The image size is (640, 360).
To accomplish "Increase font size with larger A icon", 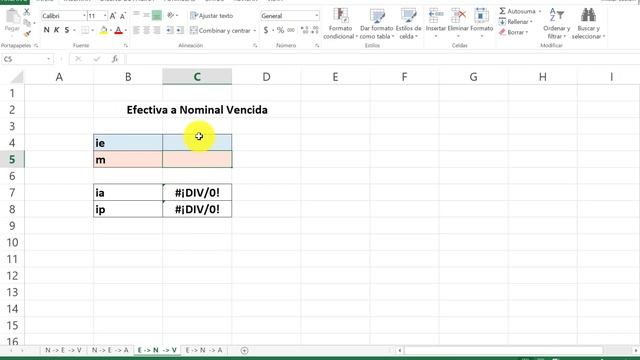I will [113, 16].
